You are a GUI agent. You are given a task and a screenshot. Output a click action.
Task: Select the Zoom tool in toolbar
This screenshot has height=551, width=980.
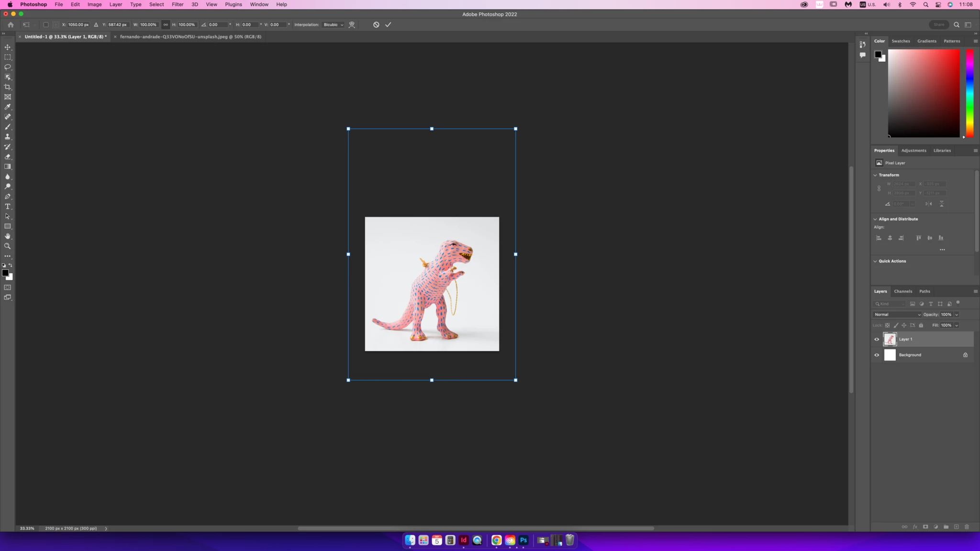[8, 246]
